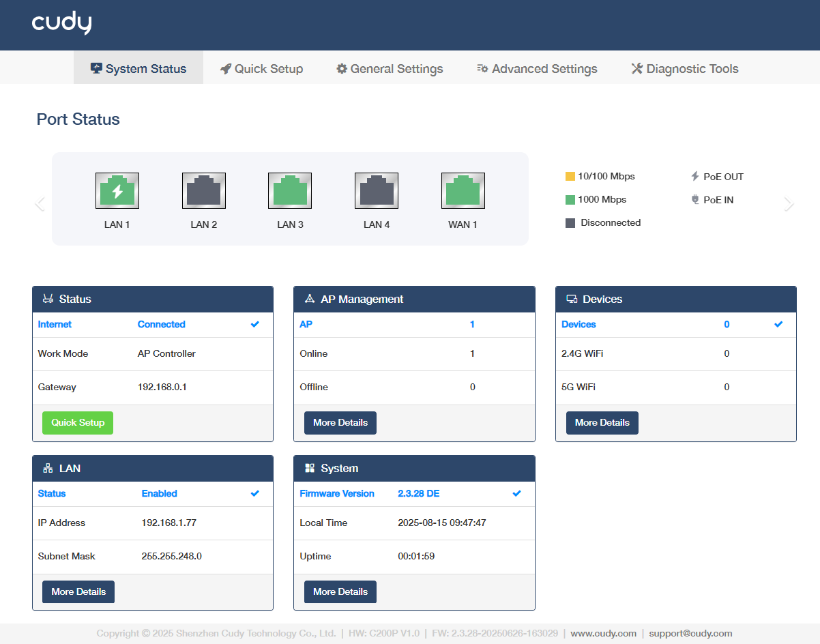
Task: Select the LAN 2 port icon
Action: coord(204,190)
